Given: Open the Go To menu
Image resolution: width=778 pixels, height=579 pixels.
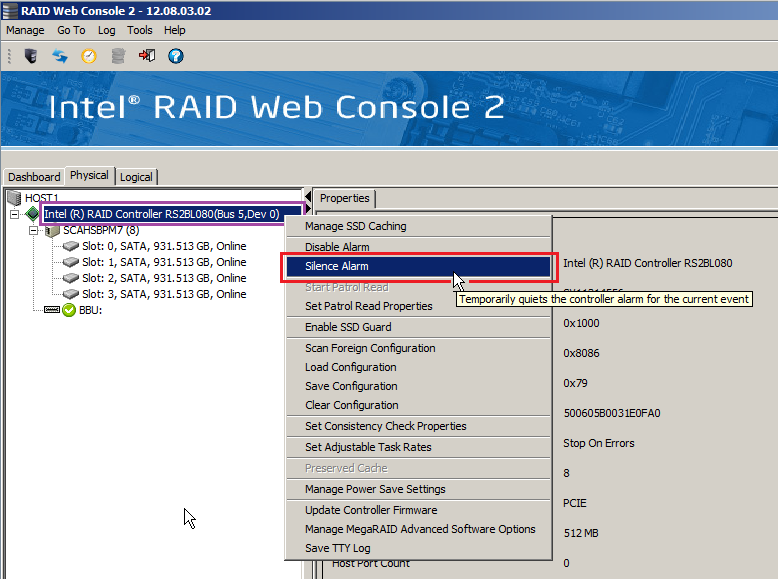Looking at the screenshot, I should pos(71,30).
